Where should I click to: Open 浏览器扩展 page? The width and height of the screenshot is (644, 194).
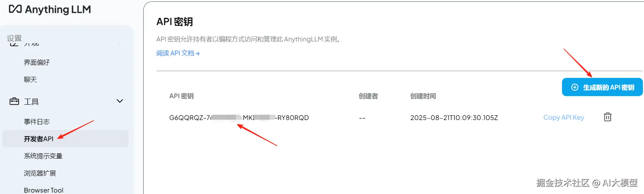pos(40,173)
